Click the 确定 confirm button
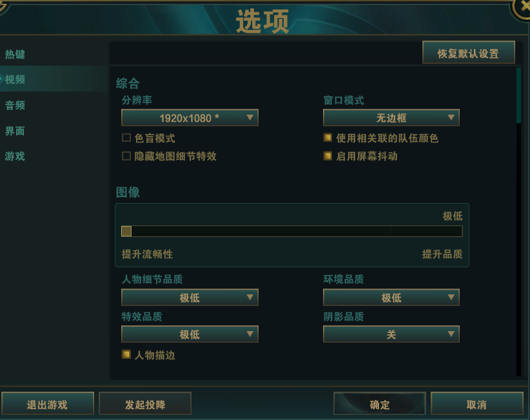Image resolution: width=530 pixels, height=420 pixels. [x=380, y=403]
